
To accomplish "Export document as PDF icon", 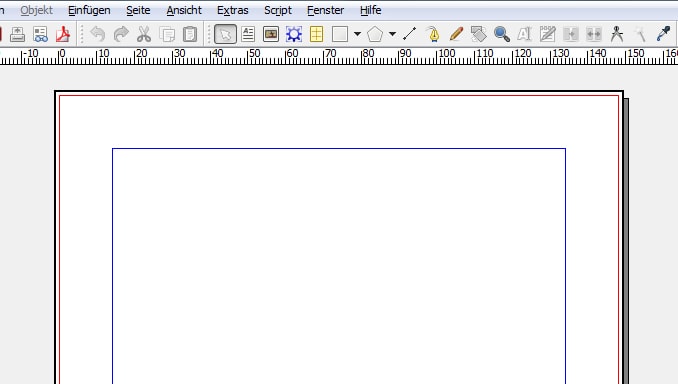I will click(x=63, y=34).
